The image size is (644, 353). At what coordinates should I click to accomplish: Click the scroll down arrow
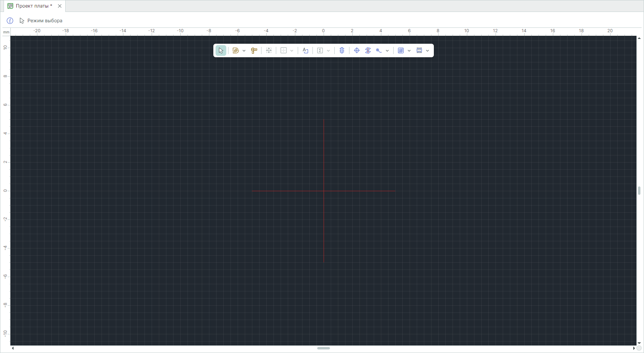pos(639,343)
